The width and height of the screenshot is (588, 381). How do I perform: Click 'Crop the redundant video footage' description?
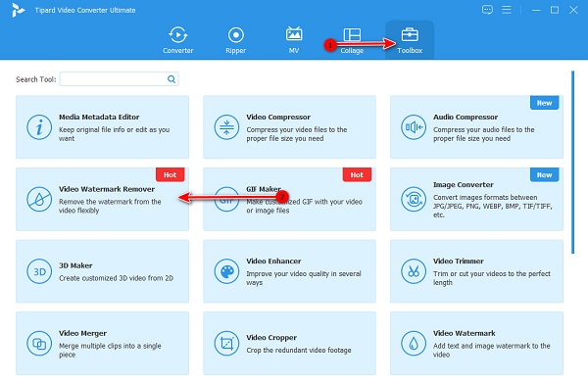[299, 351]
